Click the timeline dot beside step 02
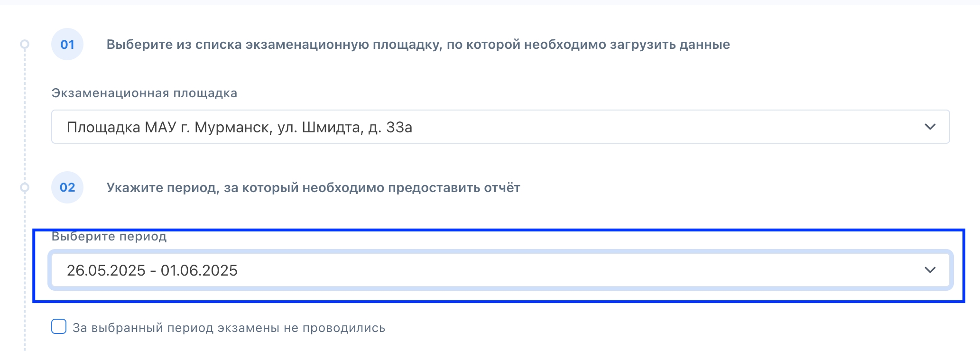 pyautogui.click(x=25, y=187)
